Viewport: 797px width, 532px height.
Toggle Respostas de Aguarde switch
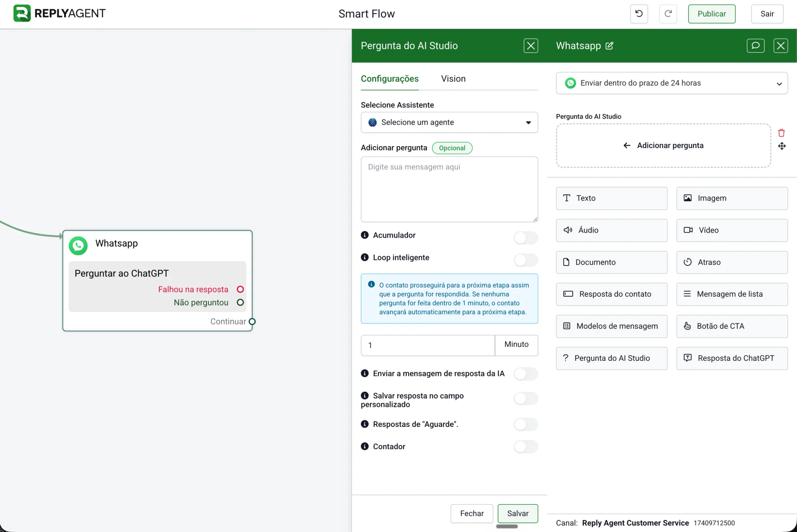point(526,424)
